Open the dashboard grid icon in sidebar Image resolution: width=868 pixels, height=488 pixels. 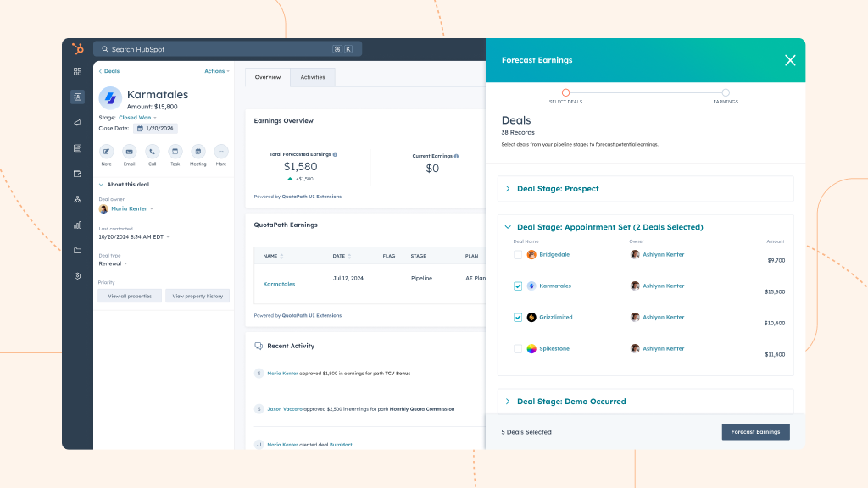[77, 71]
